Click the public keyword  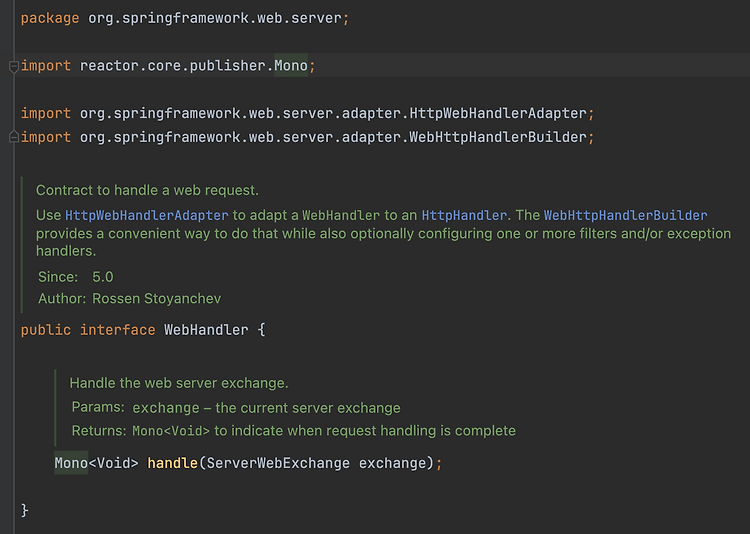(46, 330)
